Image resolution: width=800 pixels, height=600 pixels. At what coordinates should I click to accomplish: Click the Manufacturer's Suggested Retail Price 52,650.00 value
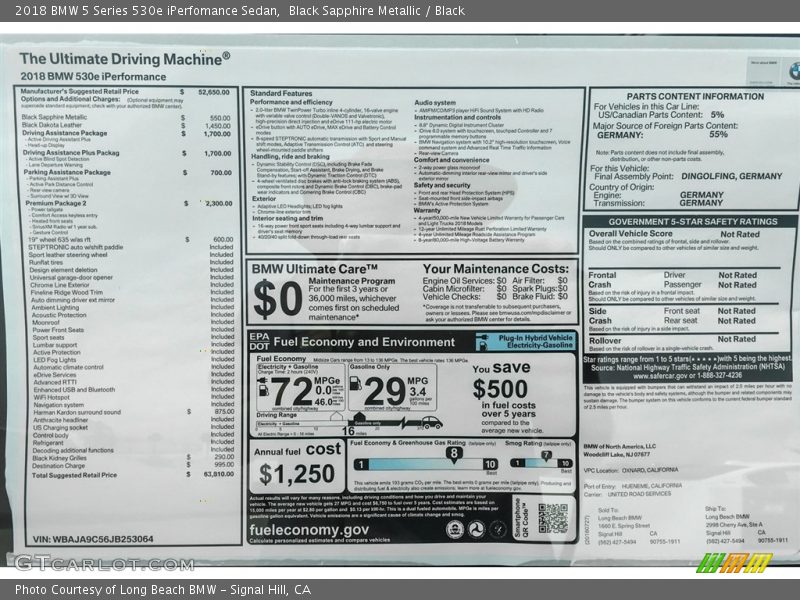pyautogui.click(x=214, y=92)
